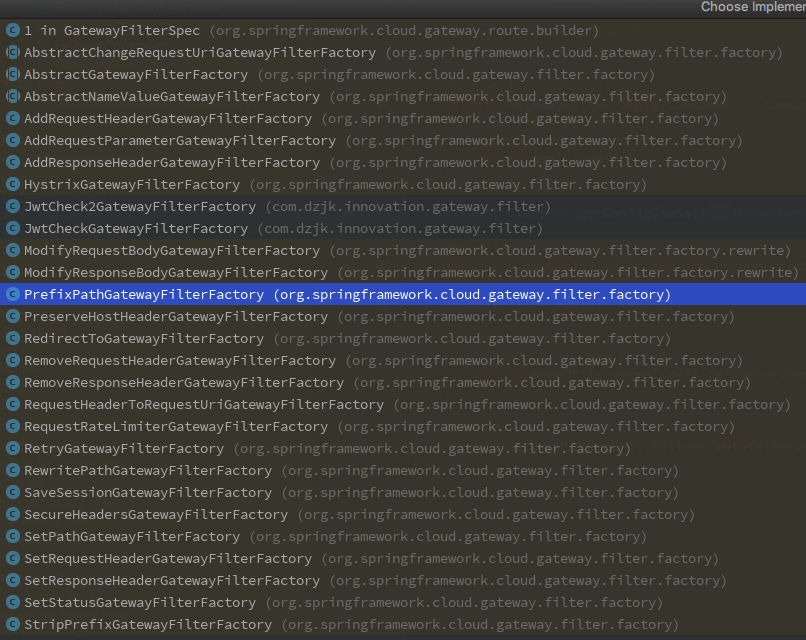Open RewritePathGatewayFilterFactory implementation
This screenshot has width=806, height=640.
point(403,470)
